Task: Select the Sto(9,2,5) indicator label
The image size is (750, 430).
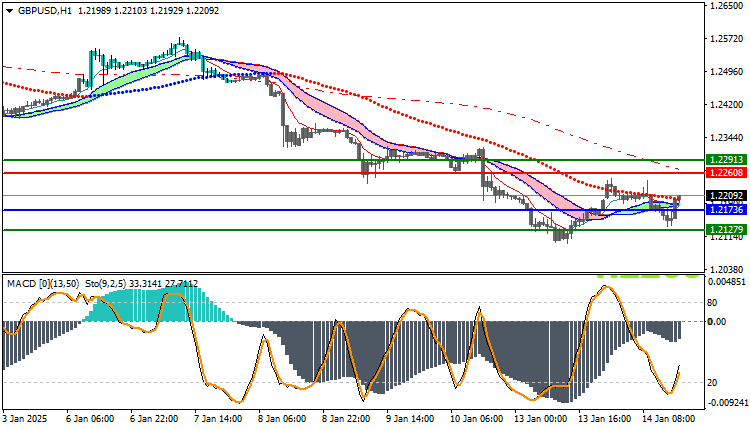Action: [x=106, y=284]
